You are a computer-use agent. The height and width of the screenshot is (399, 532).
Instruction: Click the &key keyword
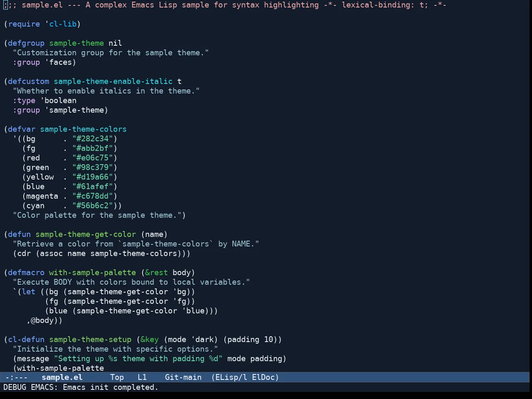[x=150, y=340]
